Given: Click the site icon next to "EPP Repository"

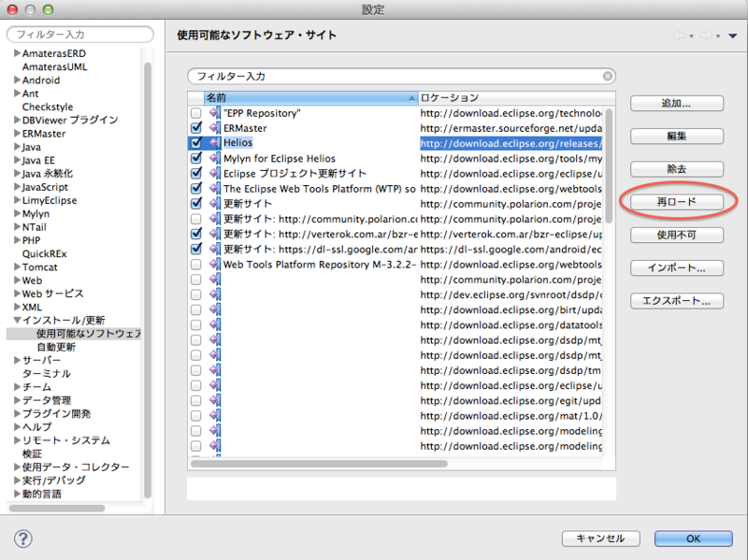Looking at the screenshot, I should pos(215,113).
